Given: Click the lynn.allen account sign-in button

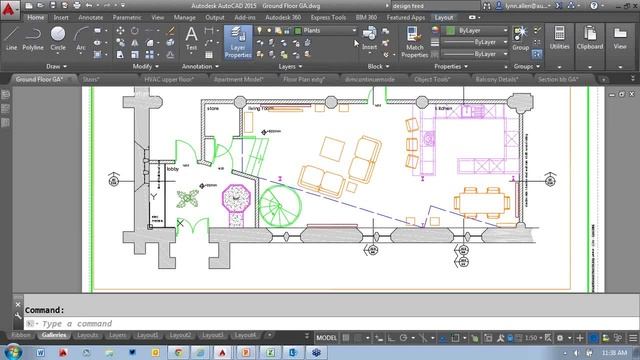Looking at the screenshot, I should point(524,6).
